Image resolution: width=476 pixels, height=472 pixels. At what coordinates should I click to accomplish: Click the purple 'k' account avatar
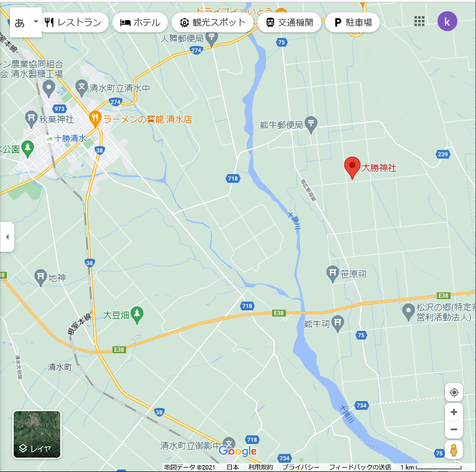pos(447,21)
